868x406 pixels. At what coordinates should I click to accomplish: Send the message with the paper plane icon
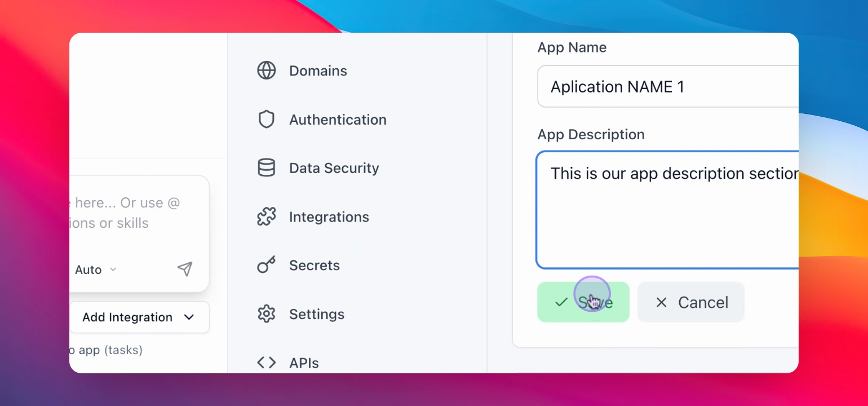(x=185, y=269)
